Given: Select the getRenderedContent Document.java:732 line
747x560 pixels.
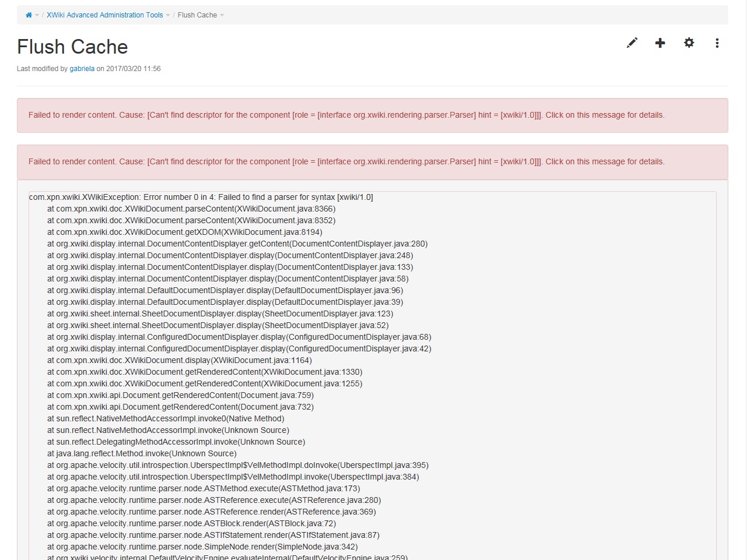Looking at the screenshot, I should (x=181, y=407).
